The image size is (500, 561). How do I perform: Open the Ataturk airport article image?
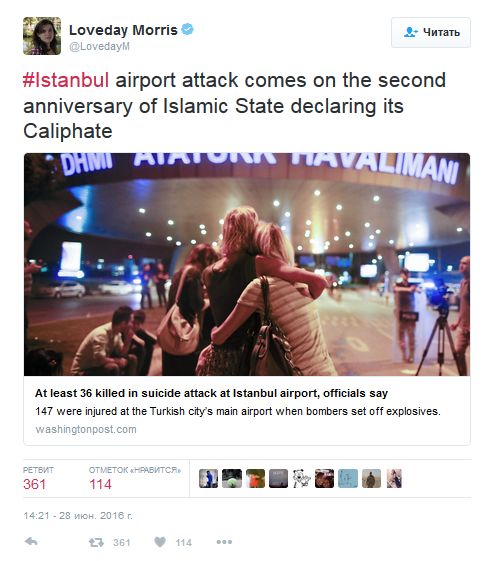(x=247, y=264)
